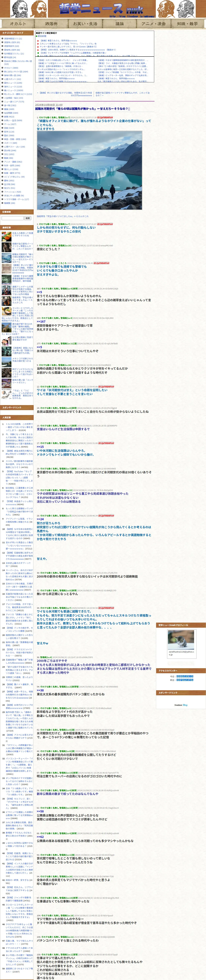Open the オカルト (3860) category link

[11, 68]
